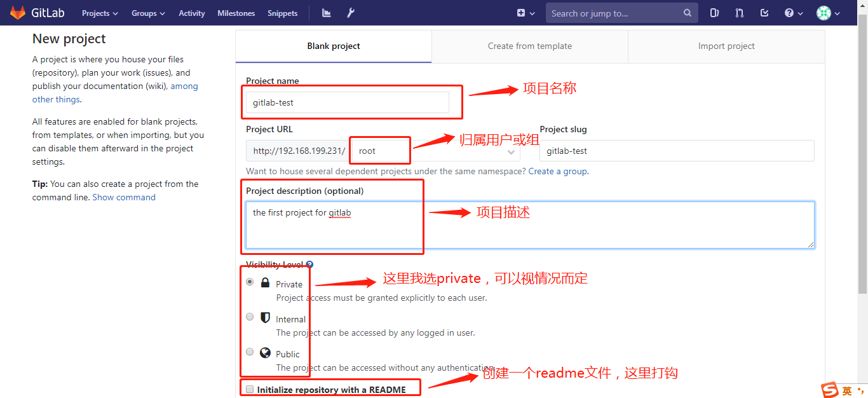Click the plus new item icon
This screenshot has height=398, width=868.
[521, 13]
